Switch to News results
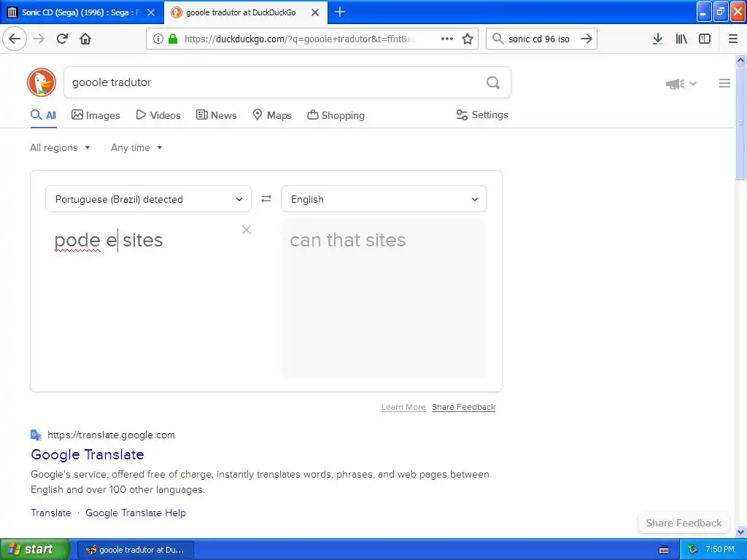The height and width of the screenshot is (560, 747). tap(216, 115)
